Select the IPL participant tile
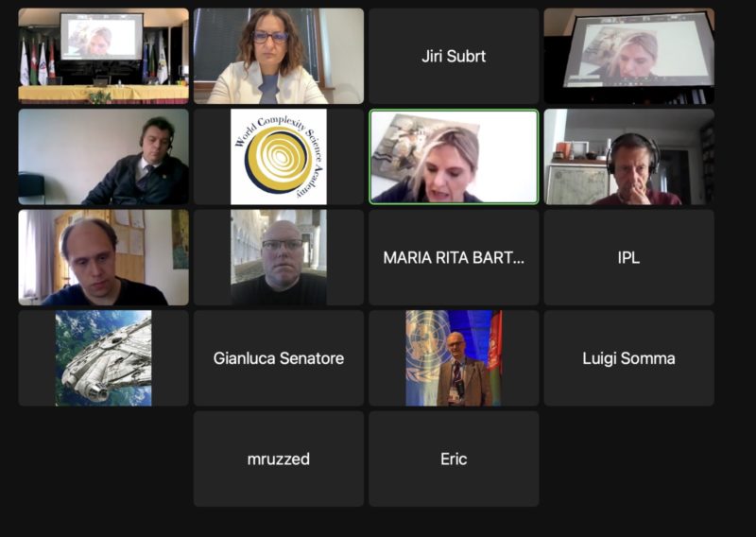The width and height of the screenshot is (756, 537). pos(629,258)
